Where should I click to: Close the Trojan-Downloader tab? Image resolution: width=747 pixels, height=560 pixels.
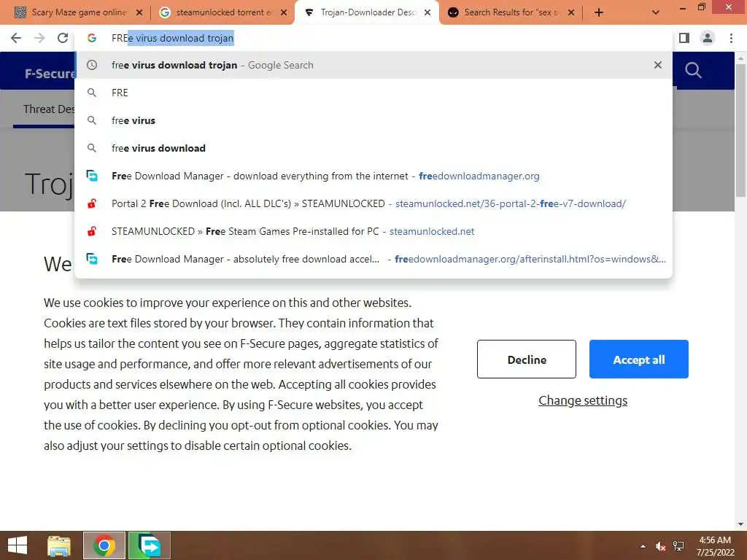coord(427,12)
